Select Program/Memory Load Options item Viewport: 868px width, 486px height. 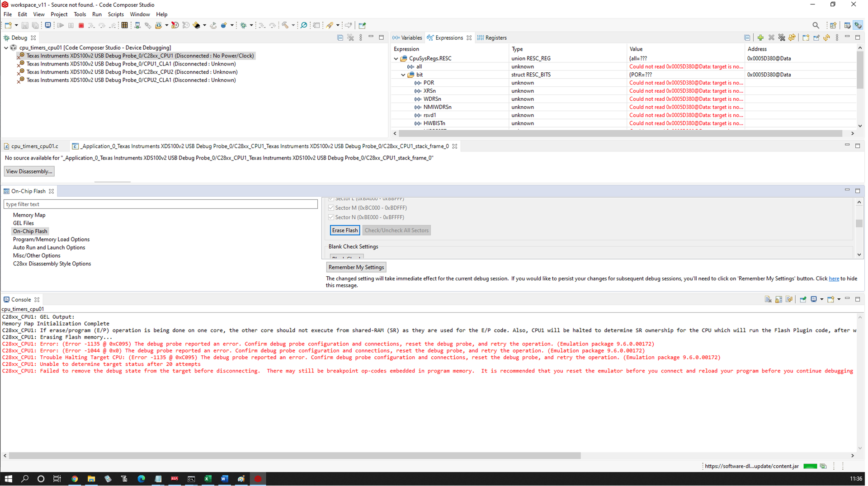51,239
